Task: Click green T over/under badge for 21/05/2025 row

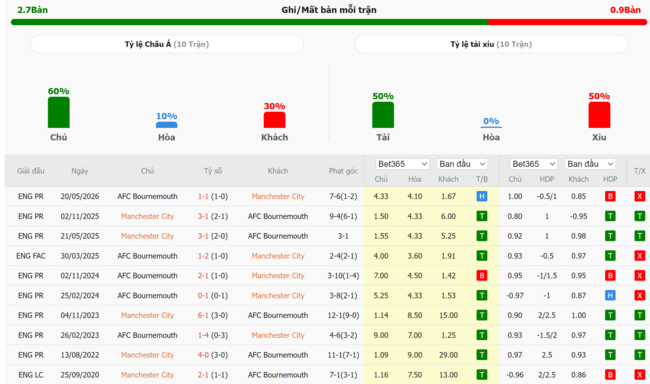Action: (640, 236)
